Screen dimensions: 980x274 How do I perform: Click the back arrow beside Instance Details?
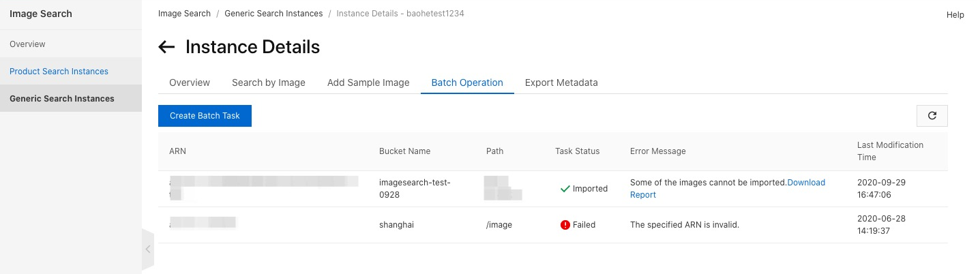point(166,47)
